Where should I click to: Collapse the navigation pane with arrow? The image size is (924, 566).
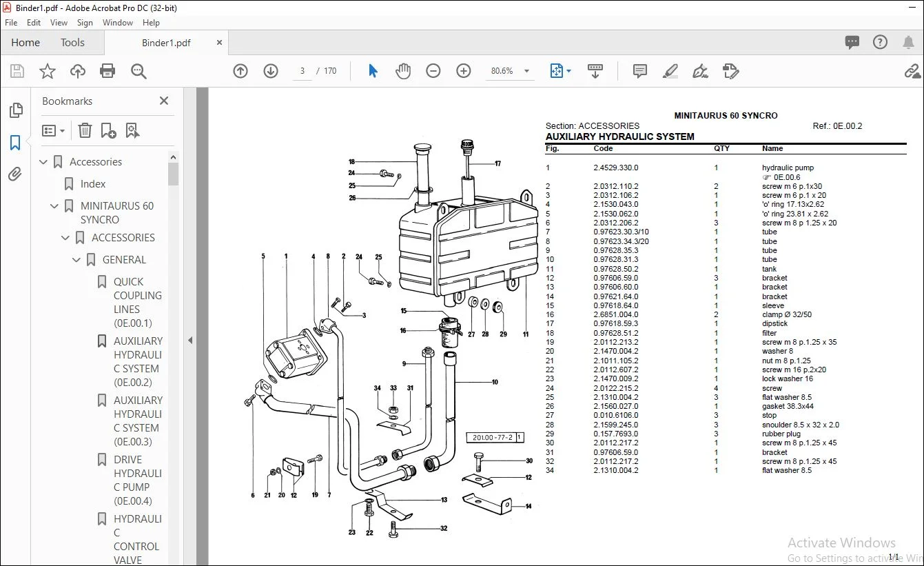(x=190, y=340)
